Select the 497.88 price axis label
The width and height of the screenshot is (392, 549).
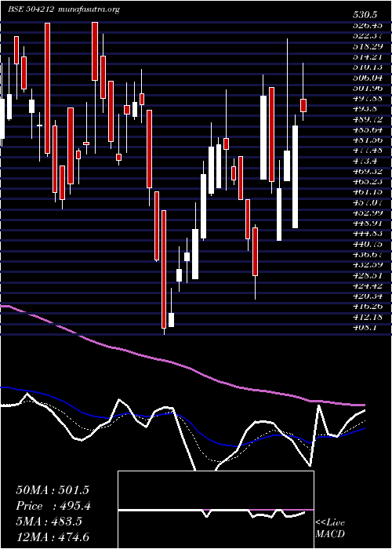(367, 98)
